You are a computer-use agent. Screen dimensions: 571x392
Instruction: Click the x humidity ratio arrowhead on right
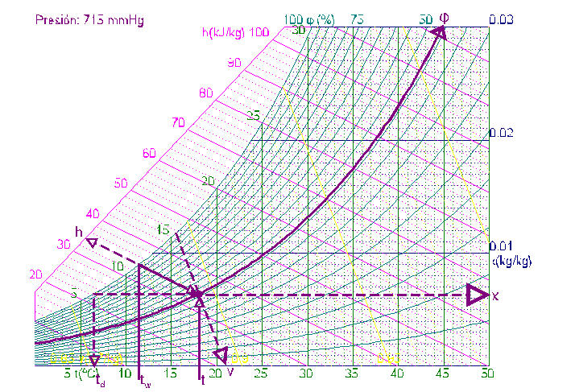point(477,295)
